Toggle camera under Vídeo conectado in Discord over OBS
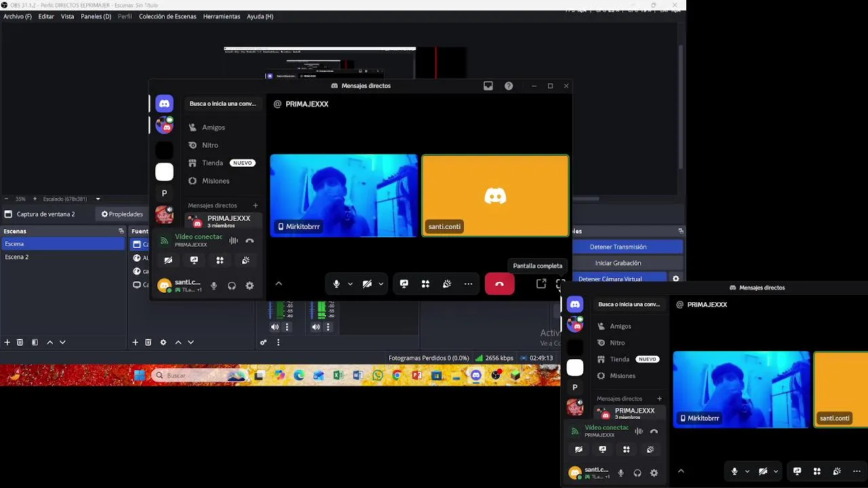This screenshot has height=488, width=868. click(168, 260)
